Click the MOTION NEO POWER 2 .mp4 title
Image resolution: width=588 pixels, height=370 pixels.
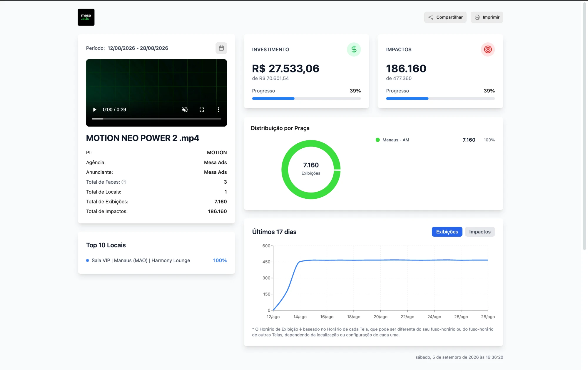click(x=143, y=138)
